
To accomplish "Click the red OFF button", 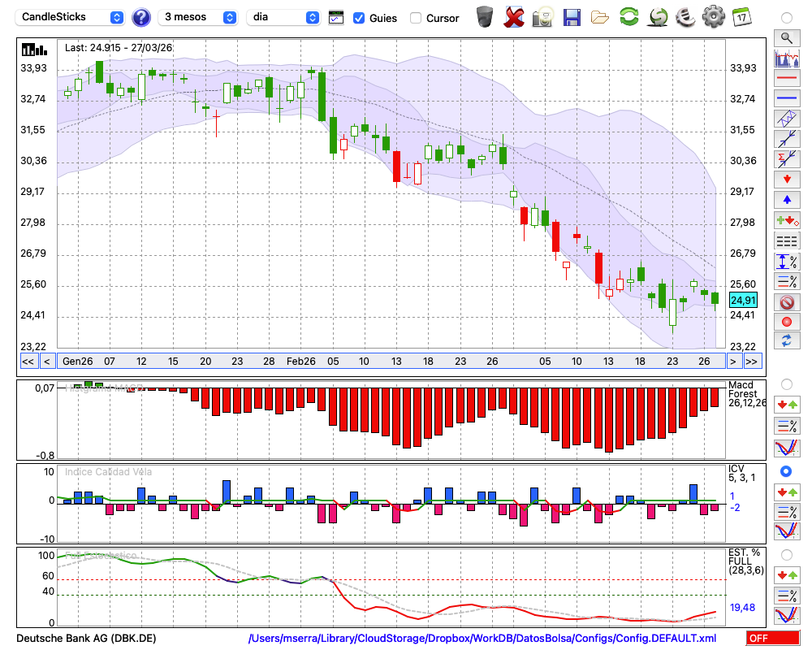I will pyautogui.click(x=772, y=639).
